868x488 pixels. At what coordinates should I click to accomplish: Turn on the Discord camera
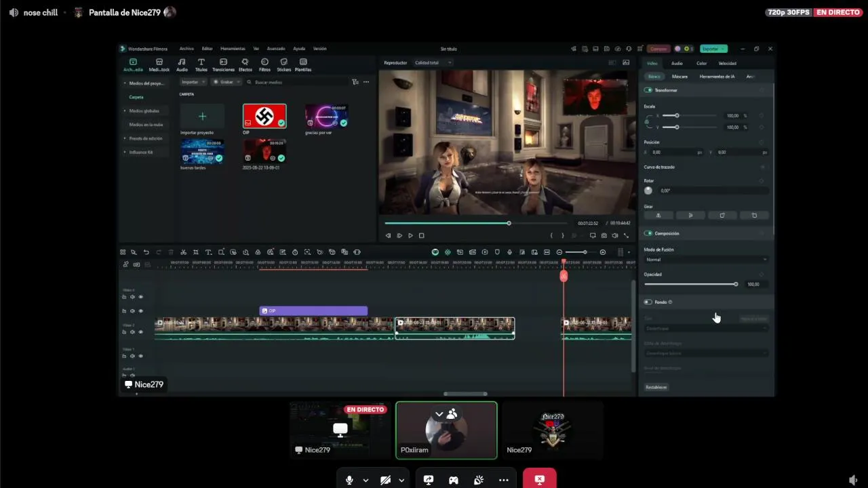(x=385, y=480)
